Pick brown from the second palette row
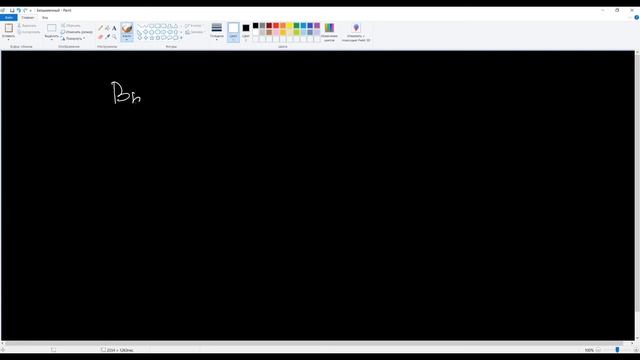This screenshot has height=360, width=640. coord(269,32)
